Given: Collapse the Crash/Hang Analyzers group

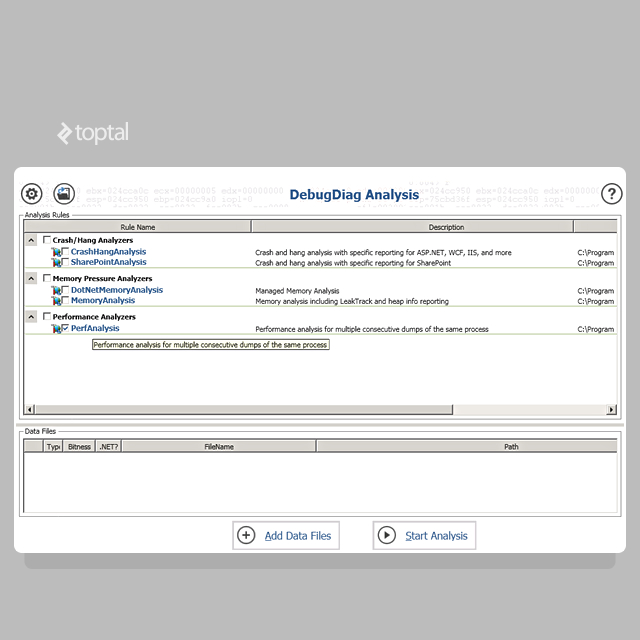Looking at the screenshot, I should (31, 240).
